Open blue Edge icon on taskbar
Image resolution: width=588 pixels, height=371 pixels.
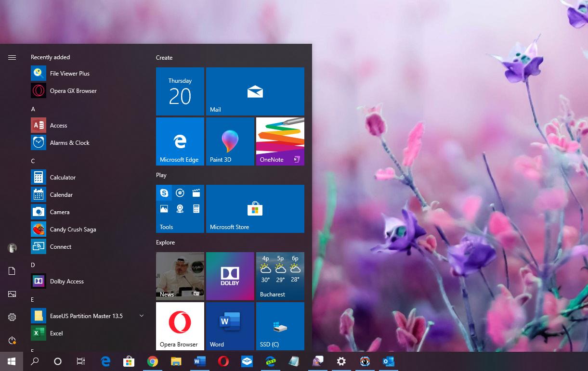click(x=105, y=361)
